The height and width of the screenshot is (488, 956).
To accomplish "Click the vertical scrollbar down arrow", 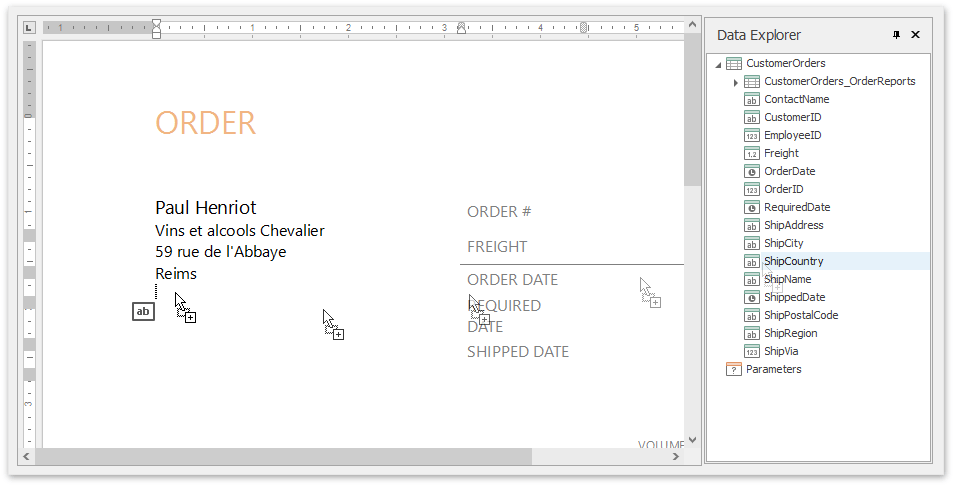I will coord(692,440).
